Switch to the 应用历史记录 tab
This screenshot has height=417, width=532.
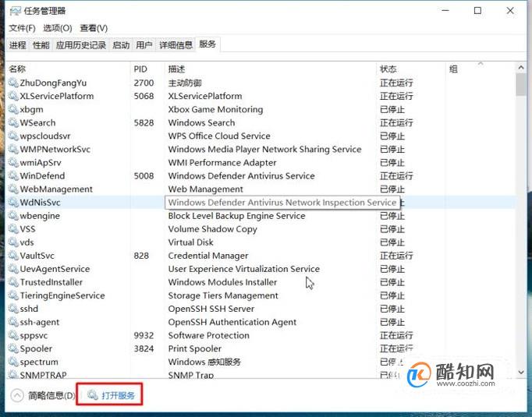point(81,45)
